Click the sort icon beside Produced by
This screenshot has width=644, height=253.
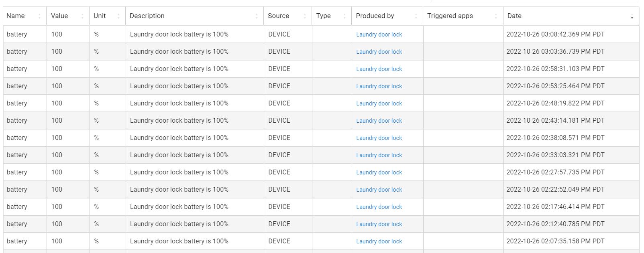tap(416, 16)
